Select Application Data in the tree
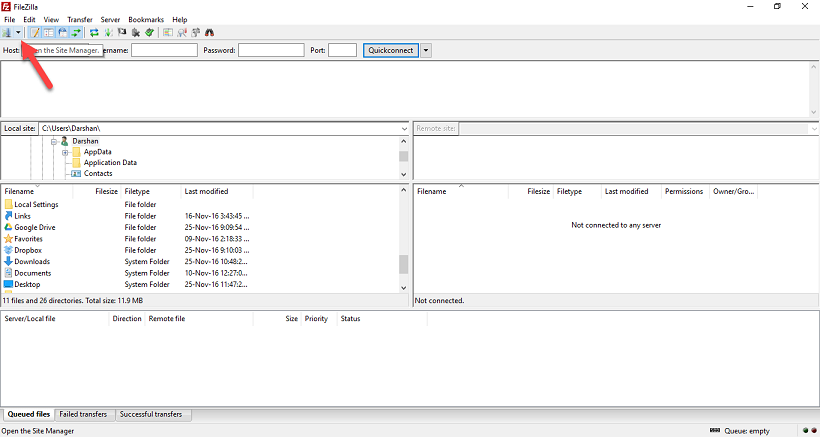The width and height of the screenshot is (820, 437). 110,163
